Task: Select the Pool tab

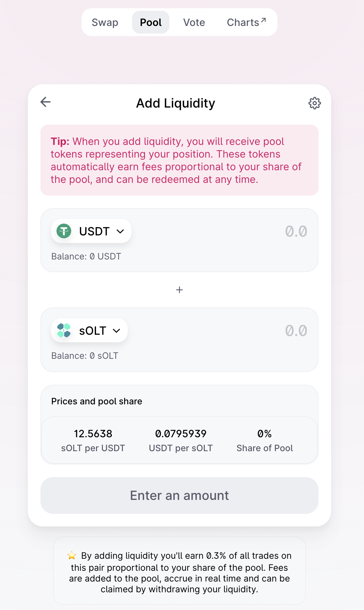Action: [x=151, y=22]
